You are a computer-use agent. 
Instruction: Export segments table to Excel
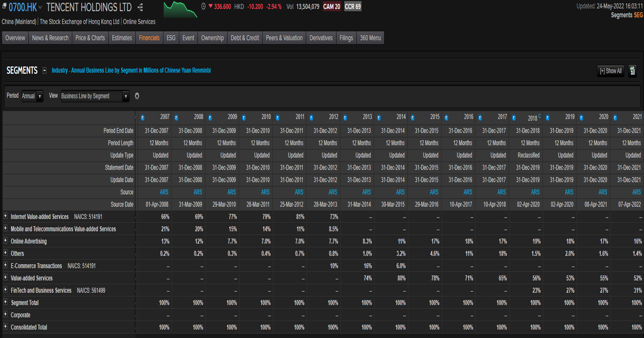632,71
